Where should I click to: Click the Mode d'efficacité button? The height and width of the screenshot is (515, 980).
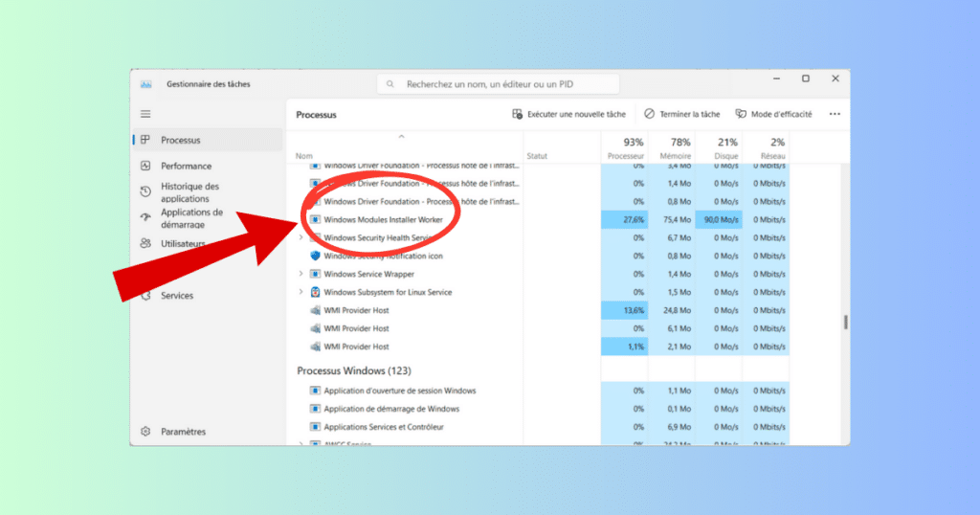[773, 114]
